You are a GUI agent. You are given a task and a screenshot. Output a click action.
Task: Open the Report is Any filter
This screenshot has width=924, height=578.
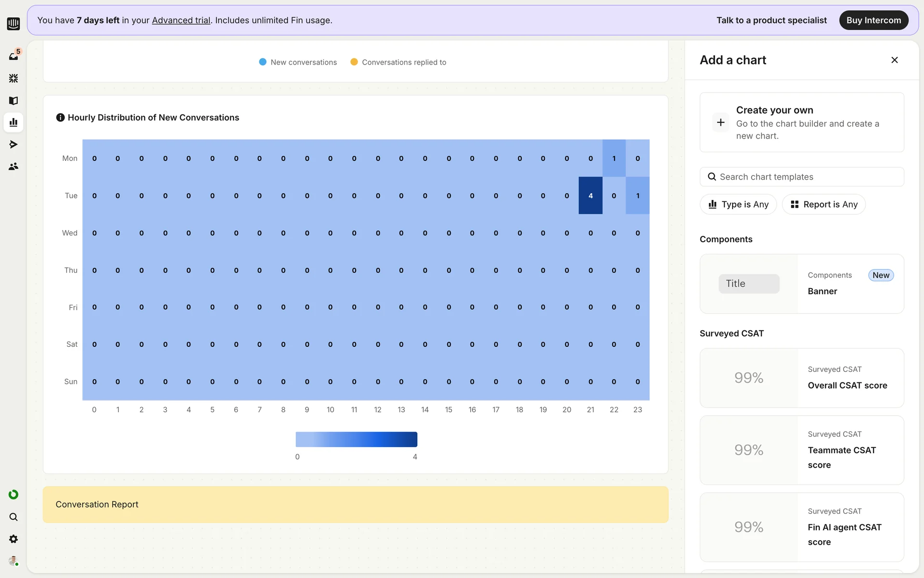click(x=823, y=204)
